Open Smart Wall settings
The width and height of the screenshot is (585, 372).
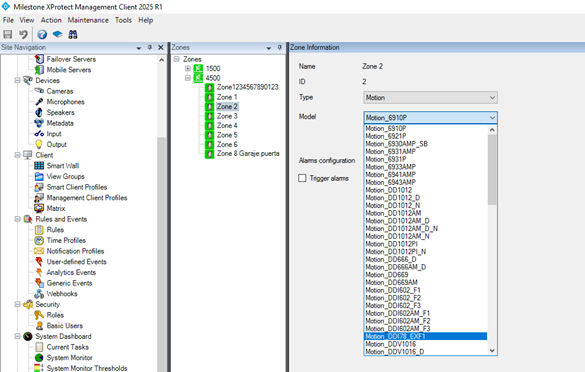[x=63, y=166]
